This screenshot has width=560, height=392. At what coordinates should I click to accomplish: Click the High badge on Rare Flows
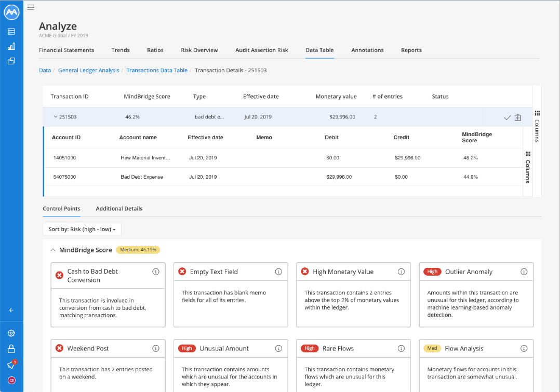pos(310,348)
